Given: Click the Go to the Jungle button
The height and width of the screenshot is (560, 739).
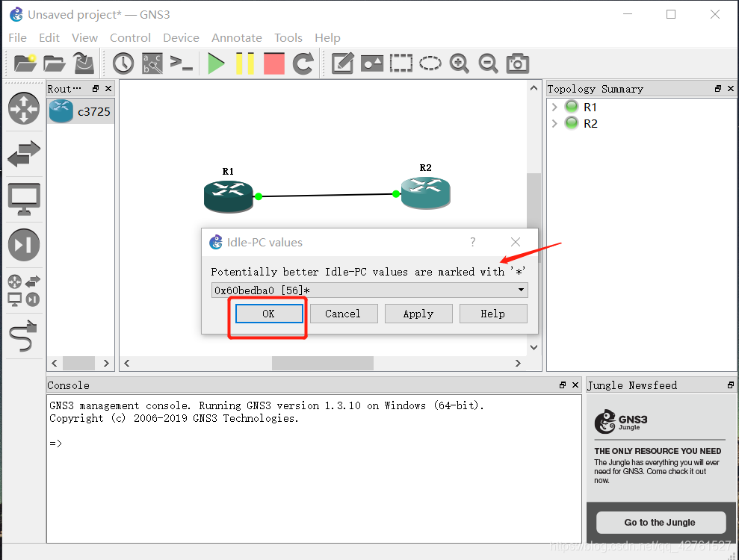Looking at the screenshot, I should (661, 523).
